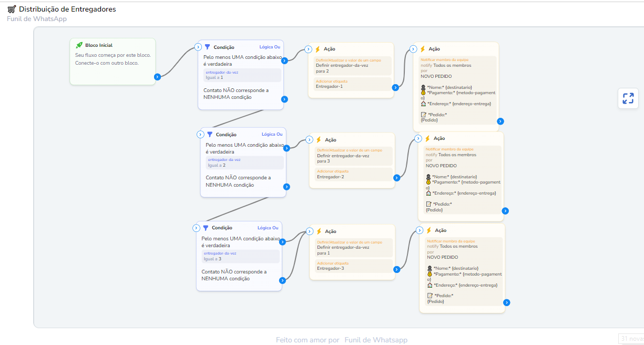Select 'Lógica Ou' on the 'Igual a 1' condition
This screenshot has height=345, width=644.
pyautogui.click(x=270, y=47)
